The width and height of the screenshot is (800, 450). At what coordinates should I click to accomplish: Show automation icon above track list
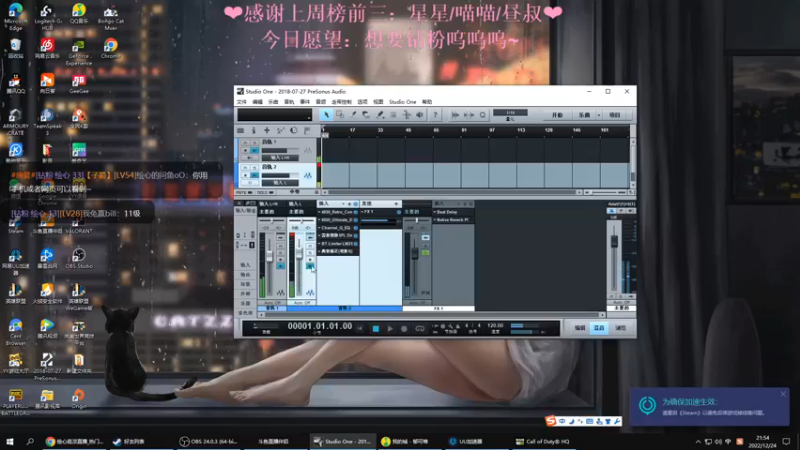281,130
